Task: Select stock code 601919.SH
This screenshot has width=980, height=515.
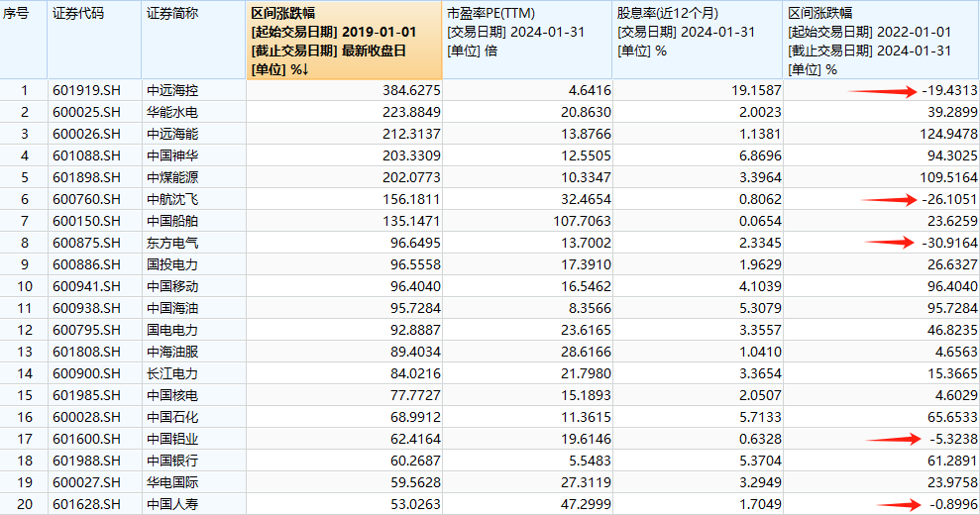Action: pos(86,91)
